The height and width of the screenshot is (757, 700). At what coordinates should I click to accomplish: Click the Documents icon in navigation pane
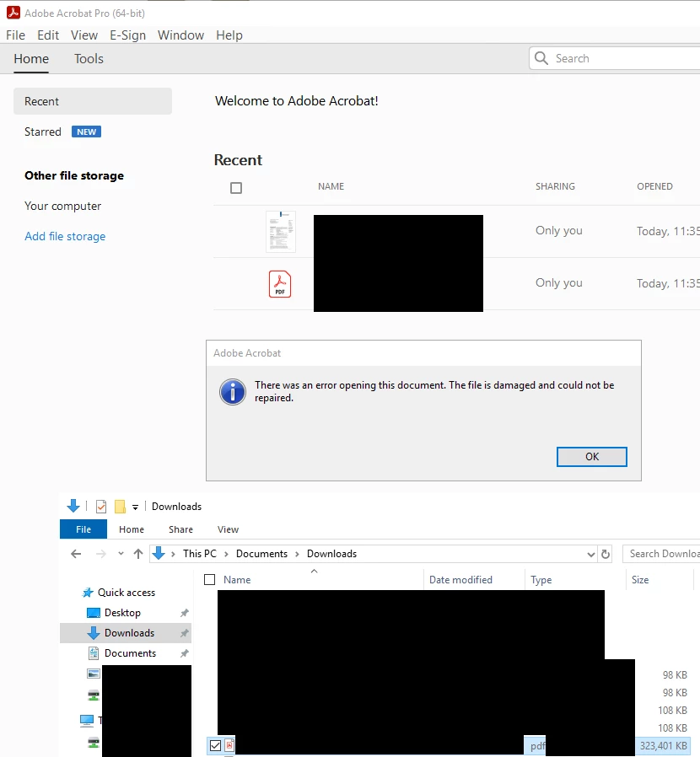pyautogui.click(x=94, y=653)
